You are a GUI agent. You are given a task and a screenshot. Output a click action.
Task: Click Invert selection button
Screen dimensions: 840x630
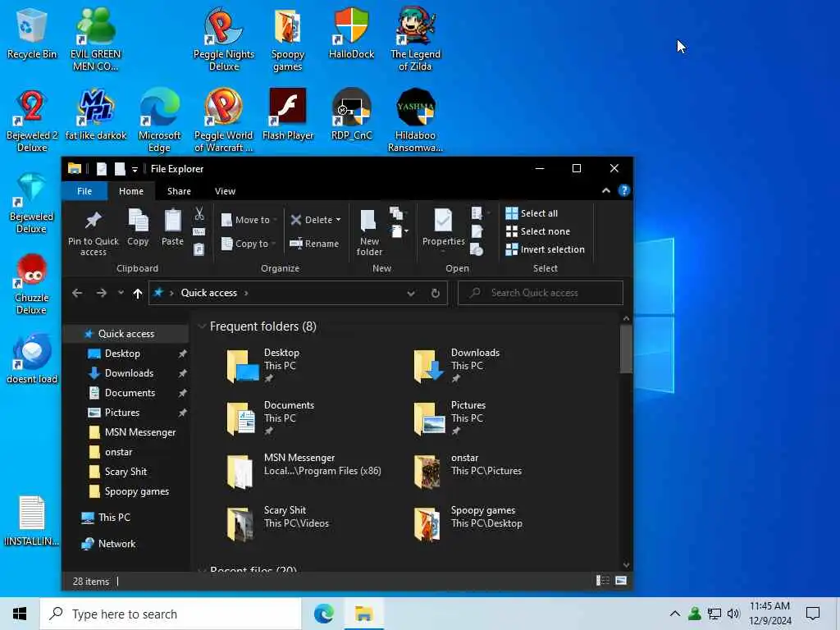point(545,249)
